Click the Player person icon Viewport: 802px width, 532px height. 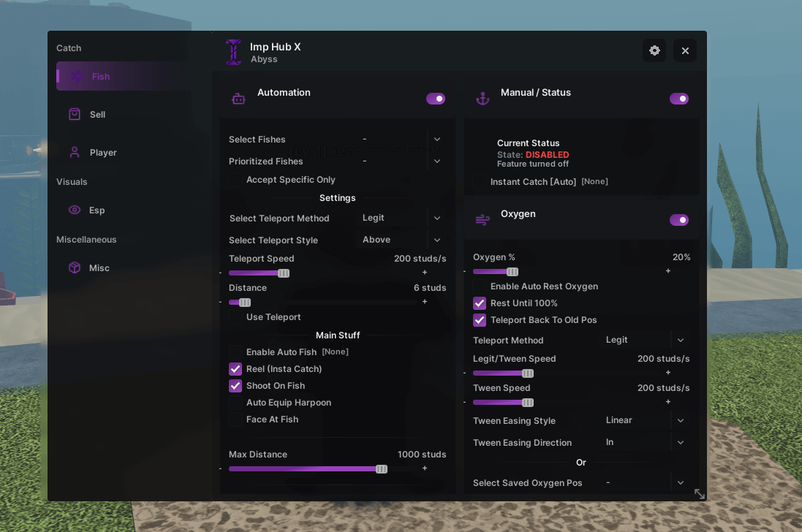pyautogui.click(x=75, y=153)
